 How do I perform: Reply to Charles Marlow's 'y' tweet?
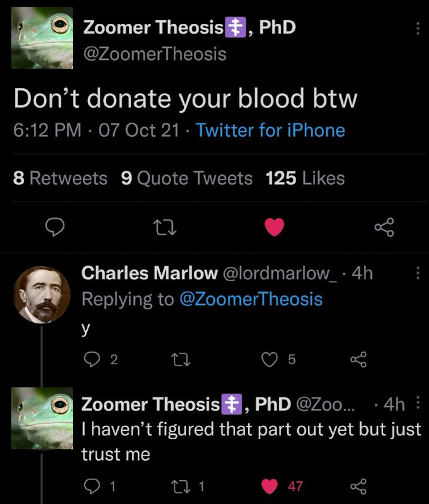92,359
